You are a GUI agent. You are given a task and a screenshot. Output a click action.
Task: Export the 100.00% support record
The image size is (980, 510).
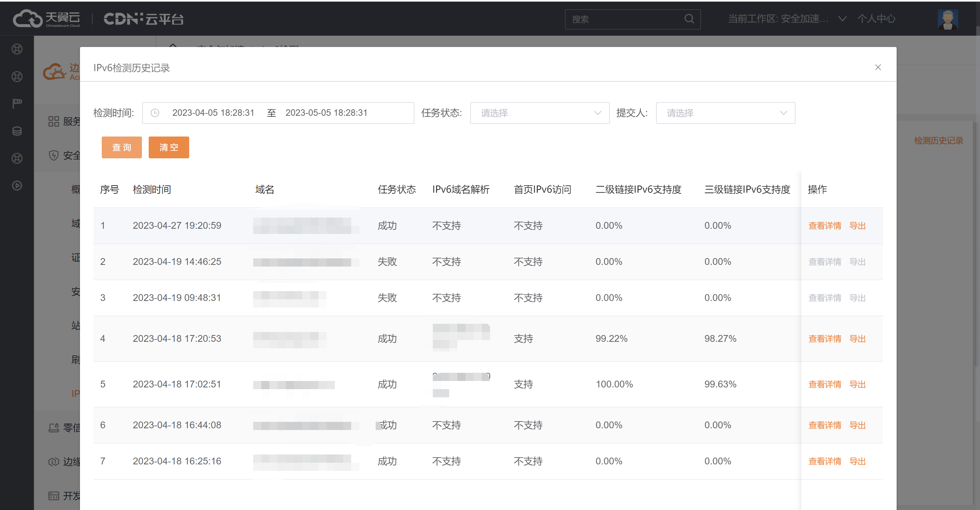tap(857, 384)
